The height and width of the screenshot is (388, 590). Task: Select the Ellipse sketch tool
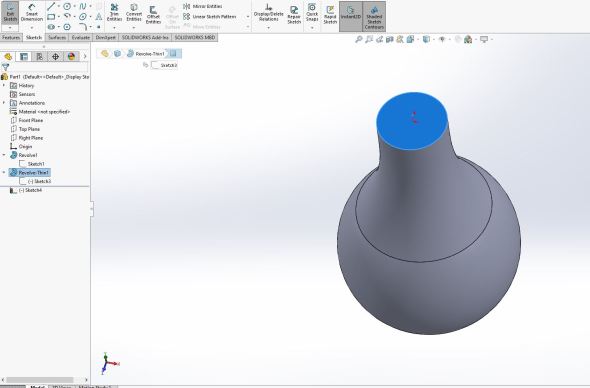(83, 17)
